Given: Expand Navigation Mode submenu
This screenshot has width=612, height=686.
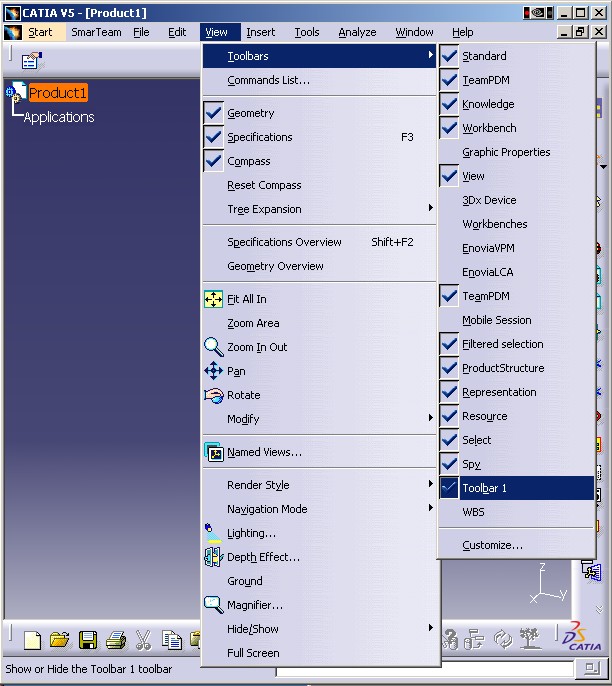Looking at the screenshot, I should coord(320,509).
